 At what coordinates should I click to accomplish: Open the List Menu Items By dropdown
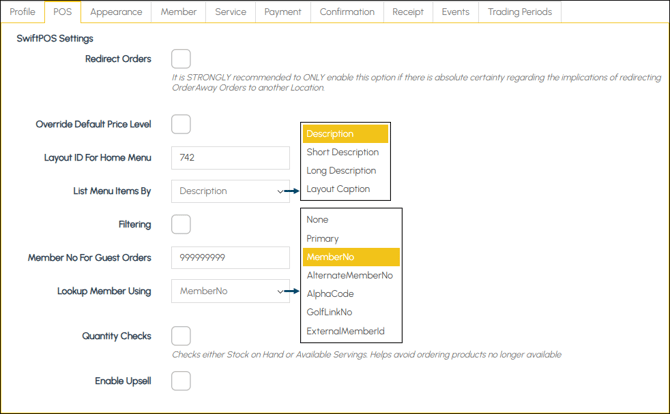pos(230,191)
